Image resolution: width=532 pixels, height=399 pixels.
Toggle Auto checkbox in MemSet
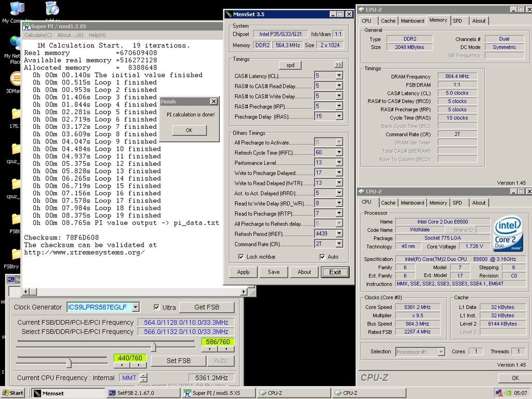322,257
